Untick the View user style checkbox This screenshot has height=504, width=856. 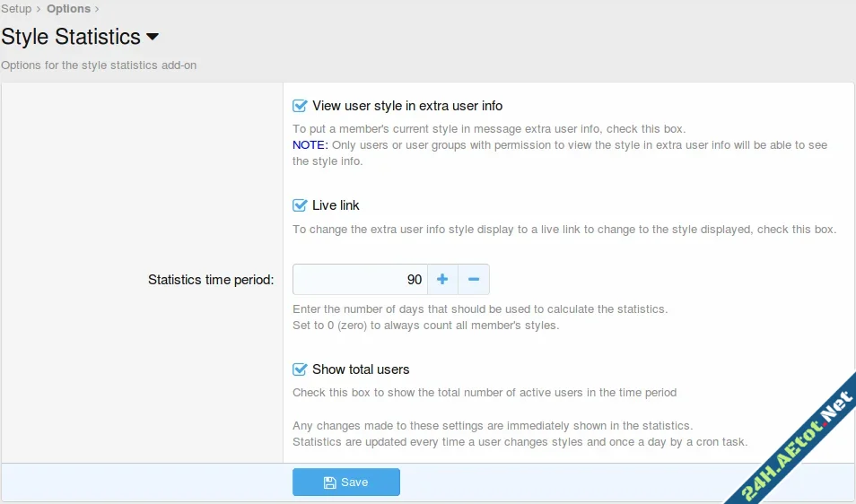click(301, 106)
